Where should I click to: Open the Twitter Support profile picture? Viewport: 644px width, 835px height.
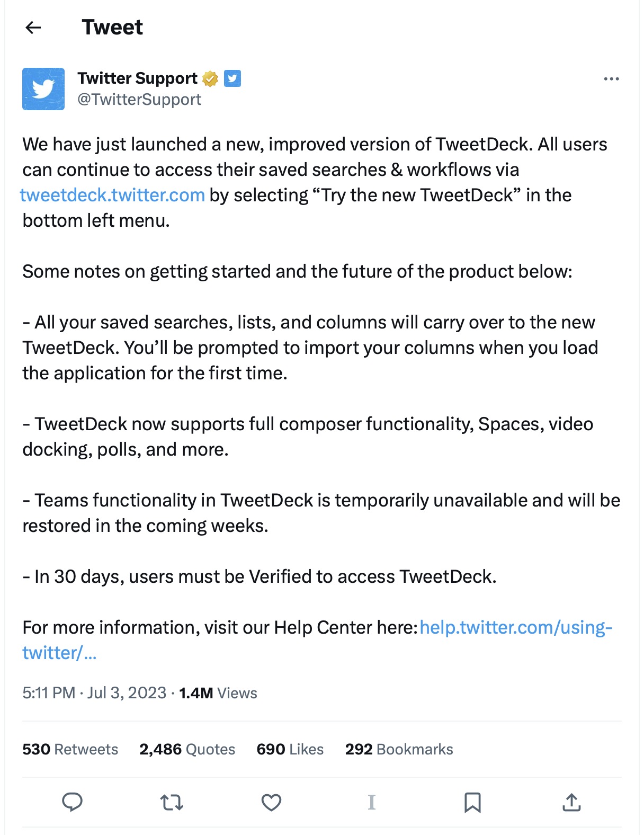[43, 89]
